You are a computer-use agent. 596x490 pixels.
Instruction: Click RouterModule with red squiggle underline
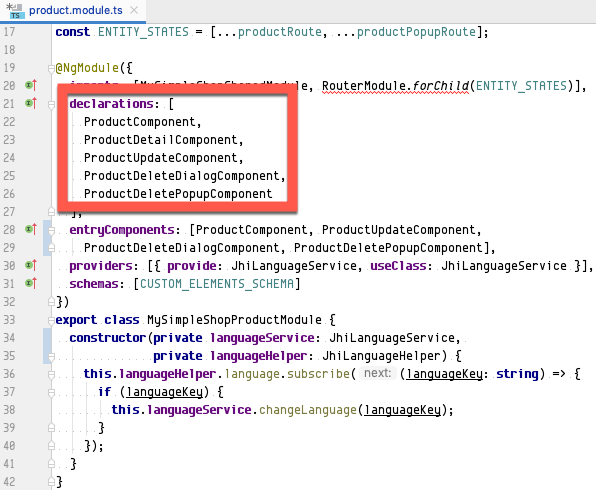[364, 86]
